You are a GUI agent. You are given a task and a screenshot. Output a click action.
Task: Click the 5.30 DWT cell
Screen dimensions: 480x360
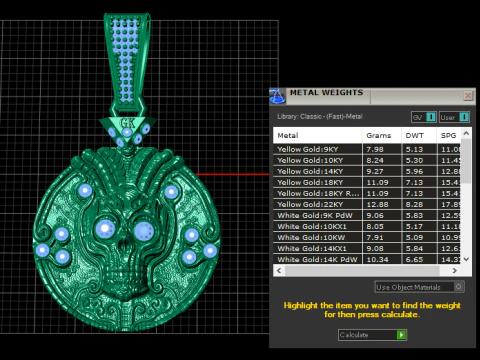click(419, 160)
